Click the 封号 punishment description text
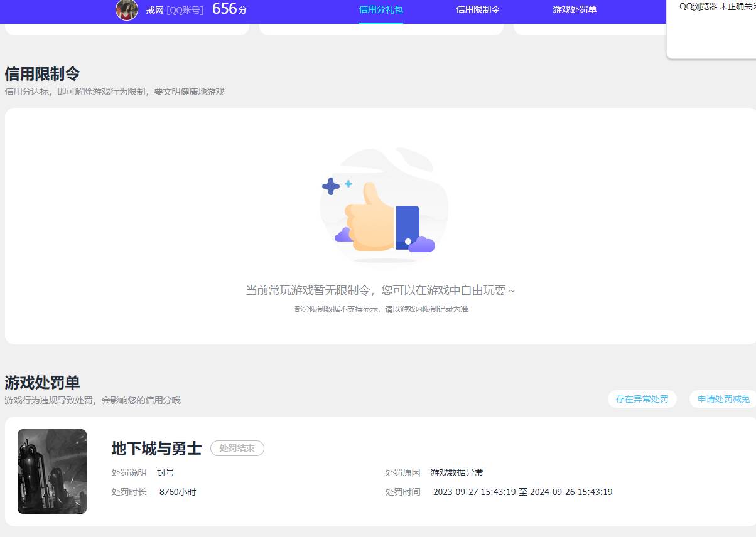 [165, 472]
